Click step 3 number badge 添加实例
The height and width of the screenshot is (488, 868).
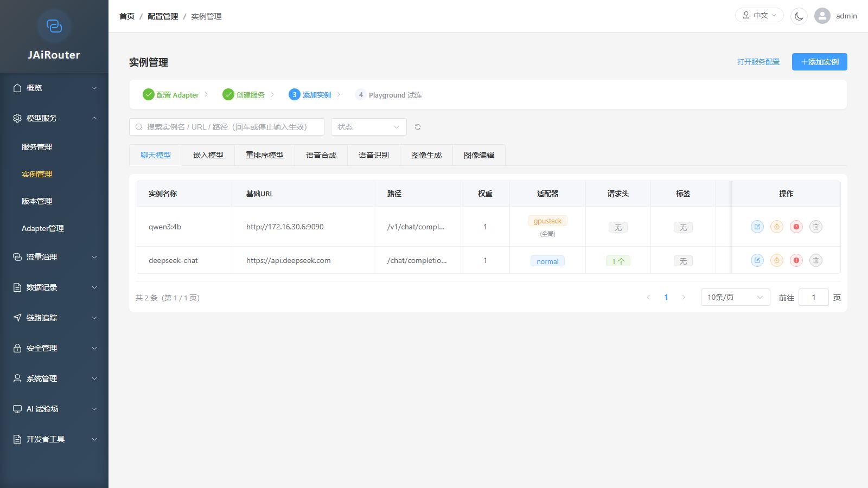tap(295, 94)
